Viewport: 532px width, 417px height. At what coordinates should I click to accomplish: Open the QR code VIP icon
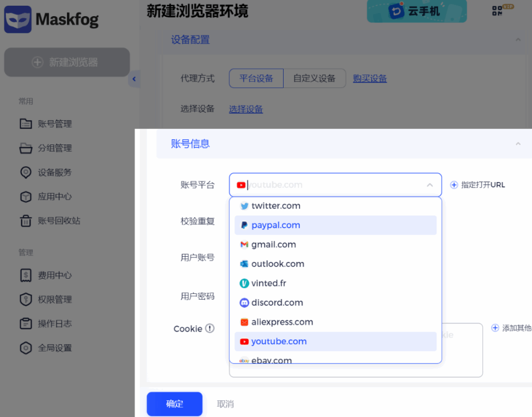point(498,11)
